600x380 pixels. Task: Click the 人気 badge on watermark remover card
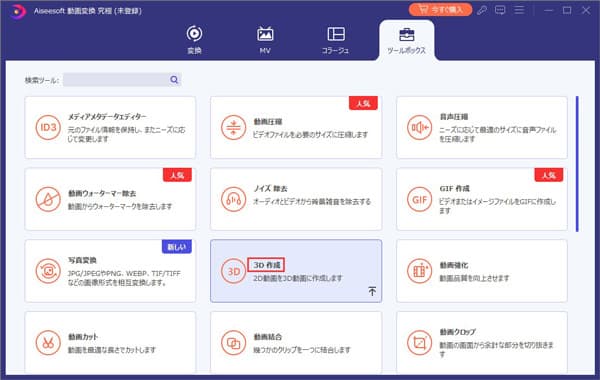pyautogui.click(x=177, y=175)
